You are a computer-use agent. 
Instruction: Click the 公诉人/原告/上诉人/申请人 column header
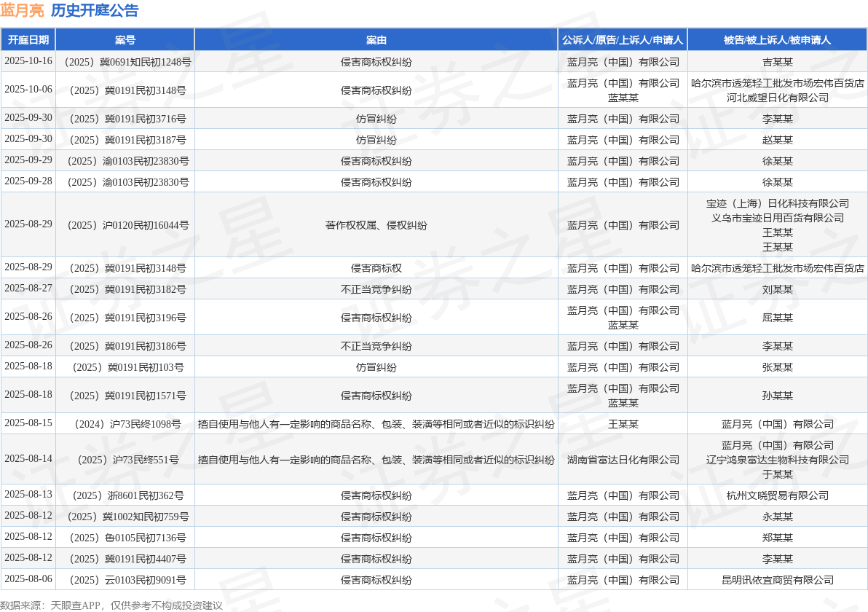pyautogui.click(x=623, y=40)
